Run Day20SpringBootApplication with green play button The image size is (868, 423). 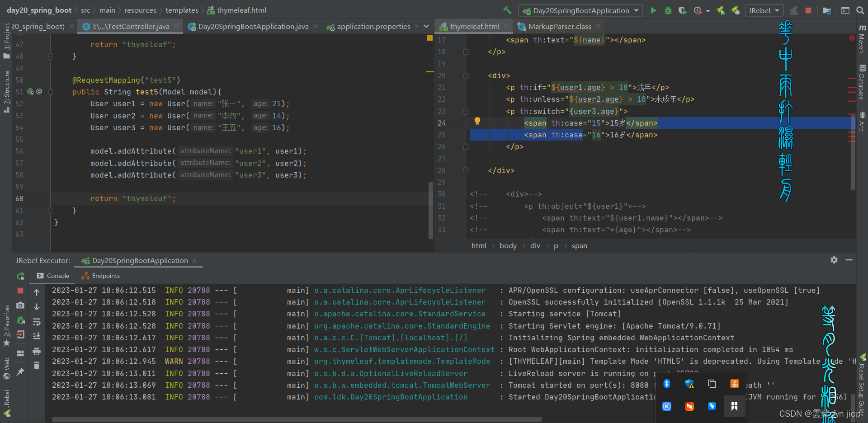point(653,10)
